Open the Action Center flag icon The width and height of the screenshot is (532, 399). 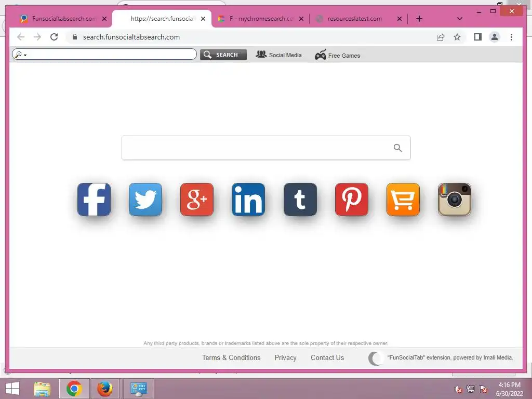click(x=483, y=389)
